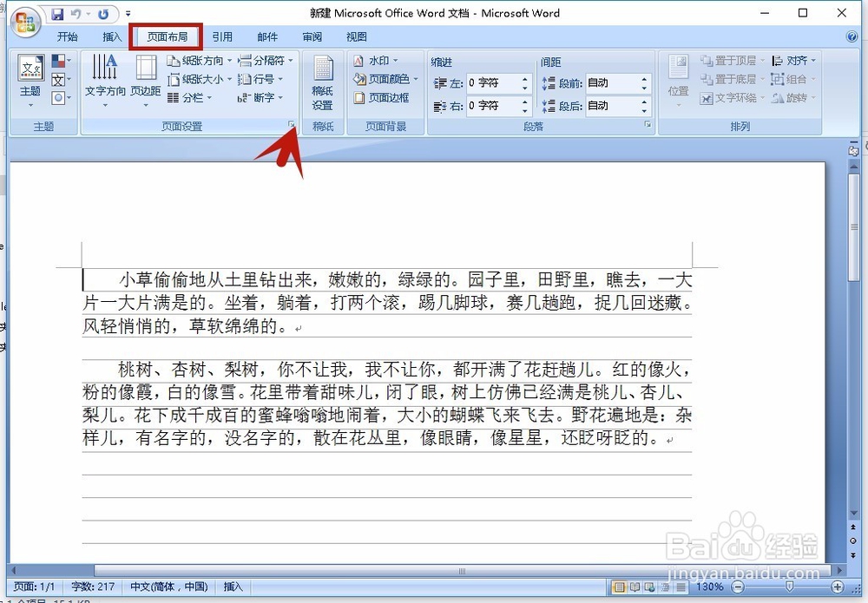
Task: Open the 引用 ribbon tab
Action: coord(222,37)
